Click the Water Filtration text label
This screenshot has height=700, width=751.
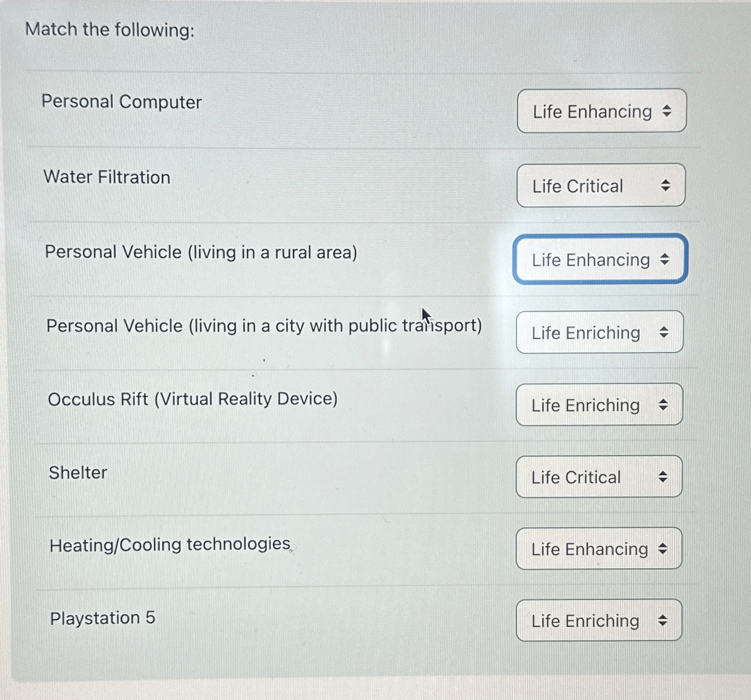click(106, 177)
